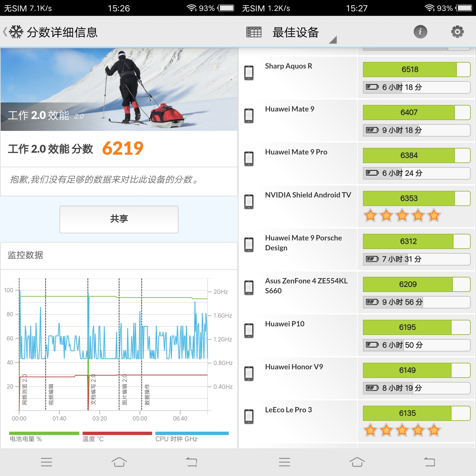The height and width of the screenshot is (476, 476).
Task: Tap left screen's home navigation button
Action: [119, 462]
